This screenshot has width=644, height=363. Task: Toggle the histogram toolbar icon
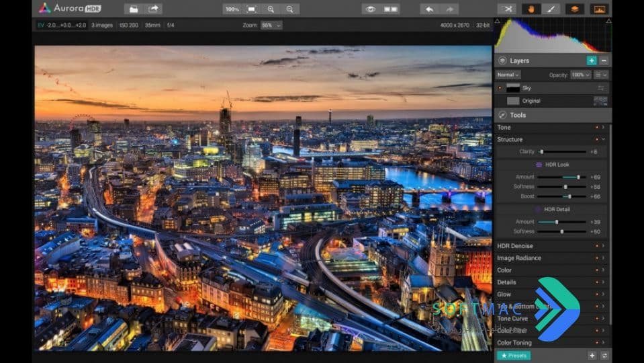tap(599, 9)
